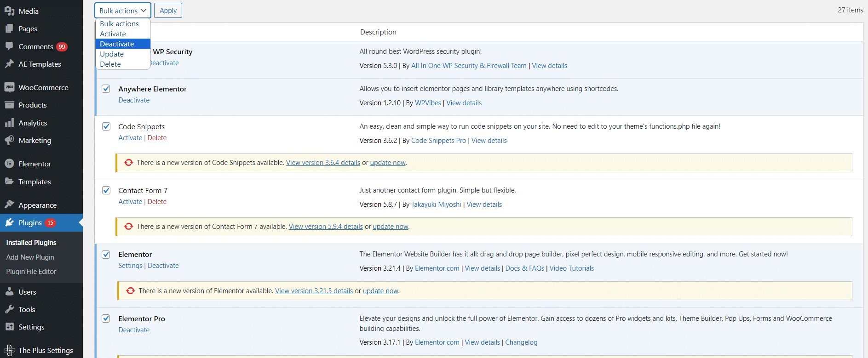868x358 pixels.
Task: Click the 99 comments count badge
Action: pyautogui.click(x=62, y=46)
